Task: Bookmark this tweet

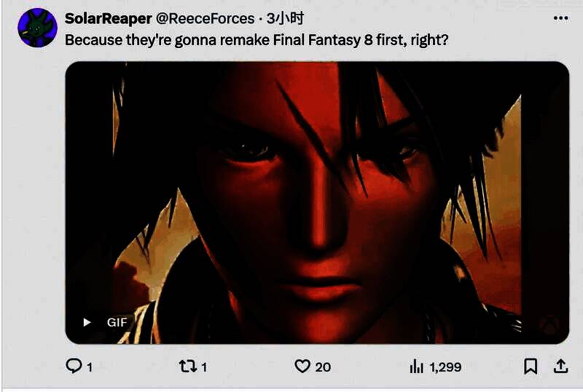Action: click(531, 366)
